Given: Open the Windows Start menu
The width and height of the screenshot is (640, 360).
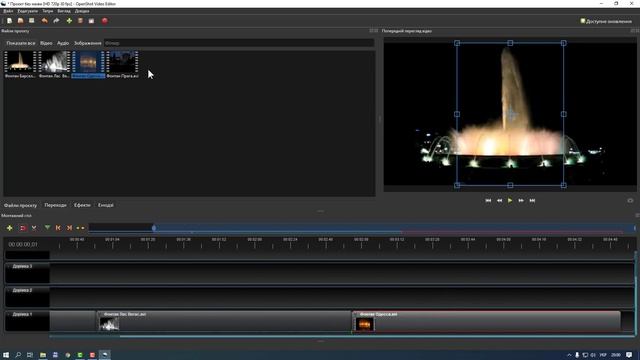Looking at the screenshot, I should coord(6,355).
